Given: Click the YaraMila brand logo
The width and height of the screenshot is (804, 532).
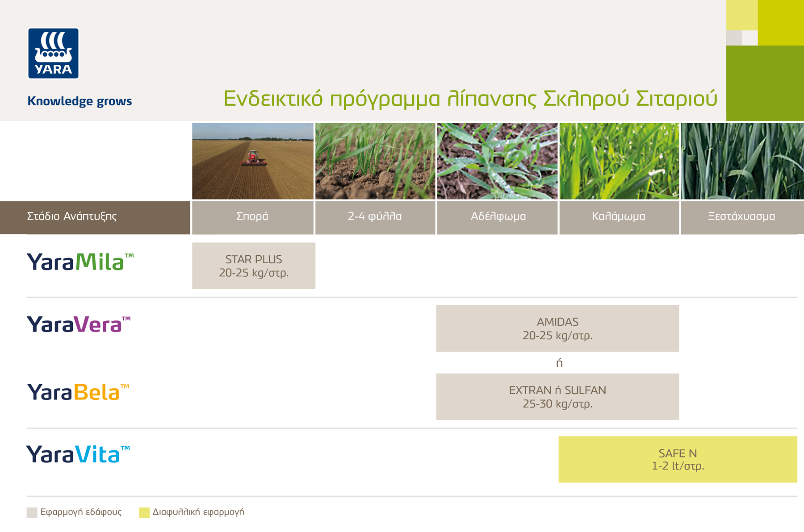Looking at the screenshot, I should [x=80, y=262].
